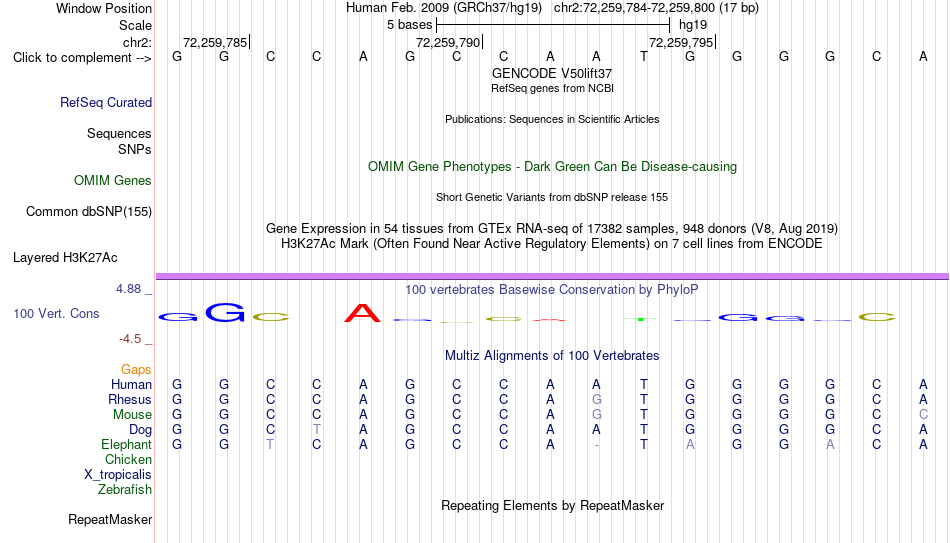The image size is (950, 543).
Task: Click the 'Click to complement -->' label
Action: (x=82, y=58)
